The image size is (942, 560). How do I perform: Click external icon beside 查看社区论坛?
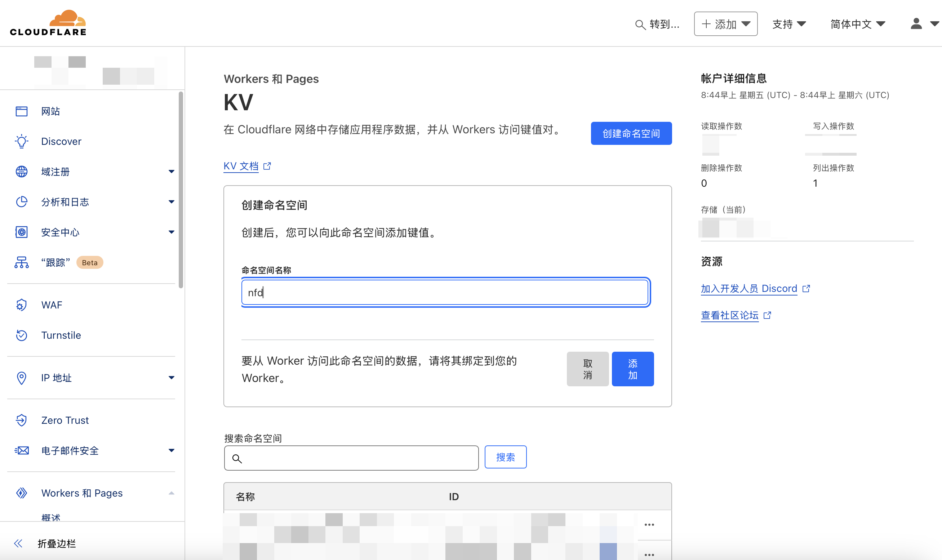(x=767, y=315)
